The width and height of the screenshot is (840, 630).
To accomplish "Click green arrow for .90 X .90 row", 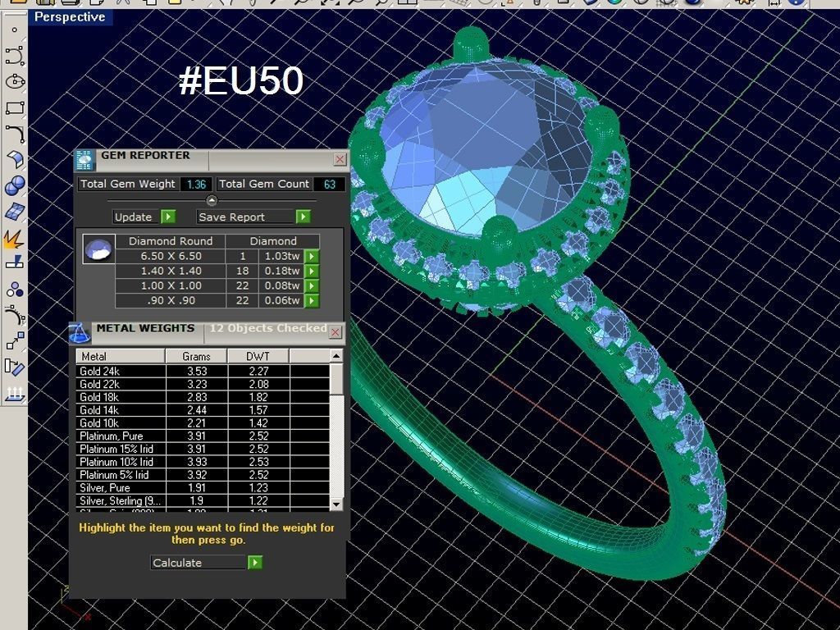I will [x=312, y=300].
